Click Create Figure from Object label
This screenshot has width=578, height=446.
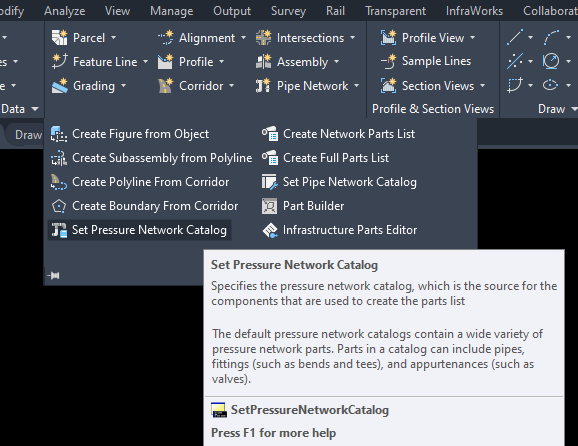(x=140, y=134)
